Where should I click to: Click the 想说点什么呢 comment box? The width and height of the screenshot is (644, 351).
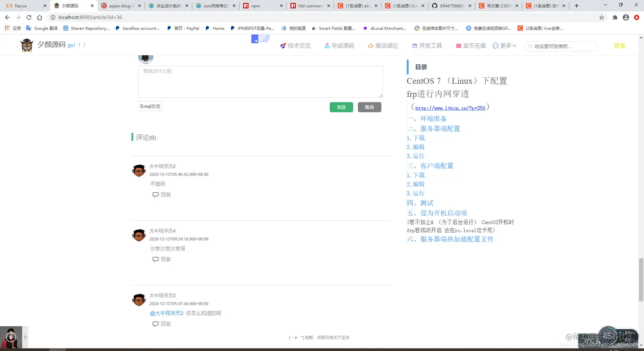pyautogui.click(x=261, y=81)
